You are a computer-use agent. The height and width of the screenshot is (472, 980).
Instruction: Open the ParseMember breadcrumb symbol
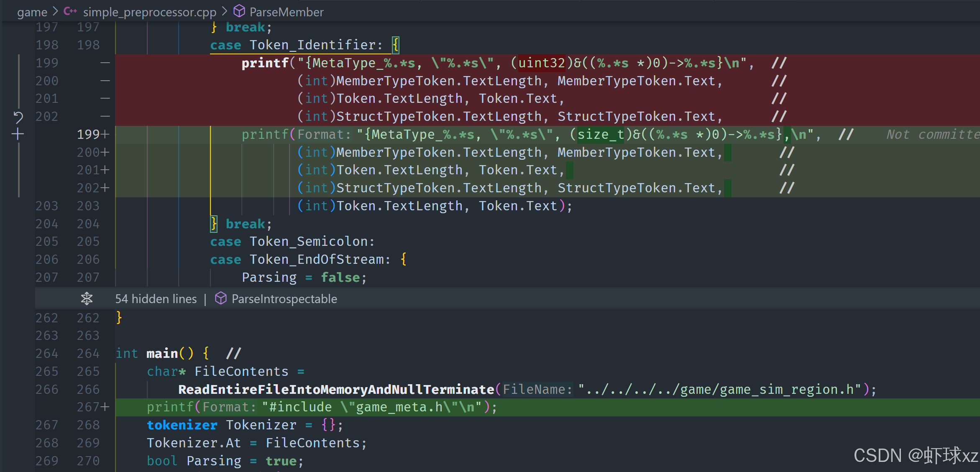coord(286,12)
